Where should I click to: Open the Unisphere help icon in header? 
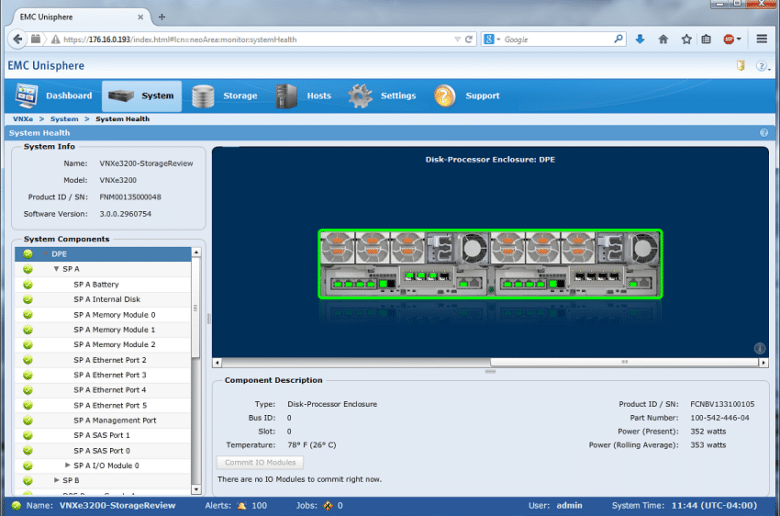tap(761, 66)
